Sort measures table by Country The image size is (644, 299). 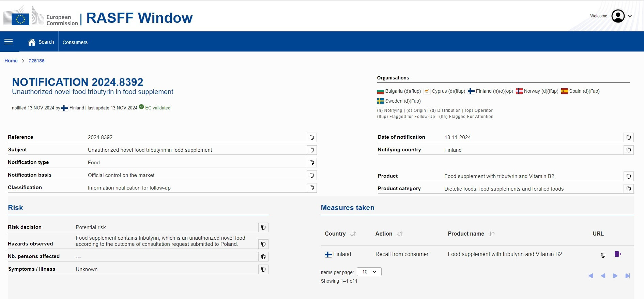pos(353,234)
